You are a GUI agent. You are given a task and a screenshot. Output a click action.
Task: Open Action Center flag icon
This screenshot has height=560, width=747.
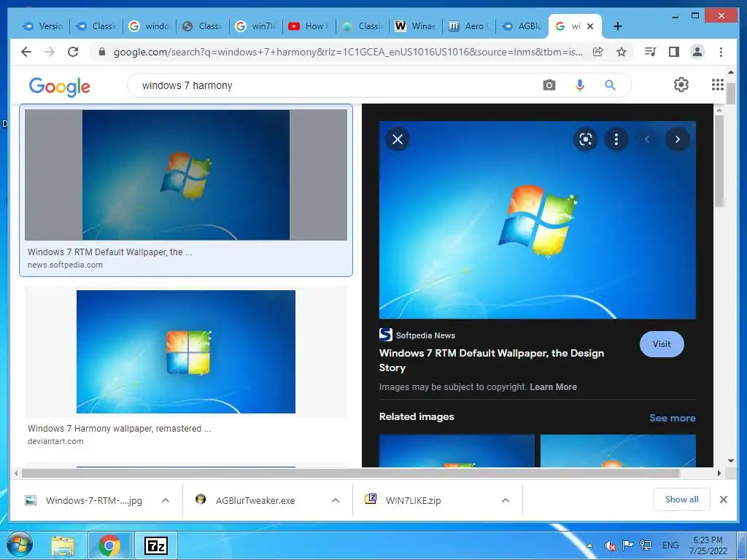coord(628,545)
